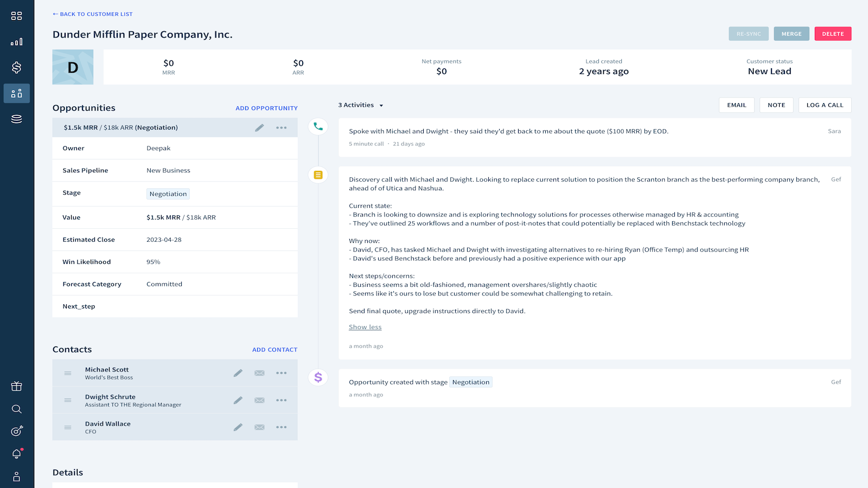Open more options for the Negotiation opportunity
Screen dimensions: 868x488
(x=281, y=127)
